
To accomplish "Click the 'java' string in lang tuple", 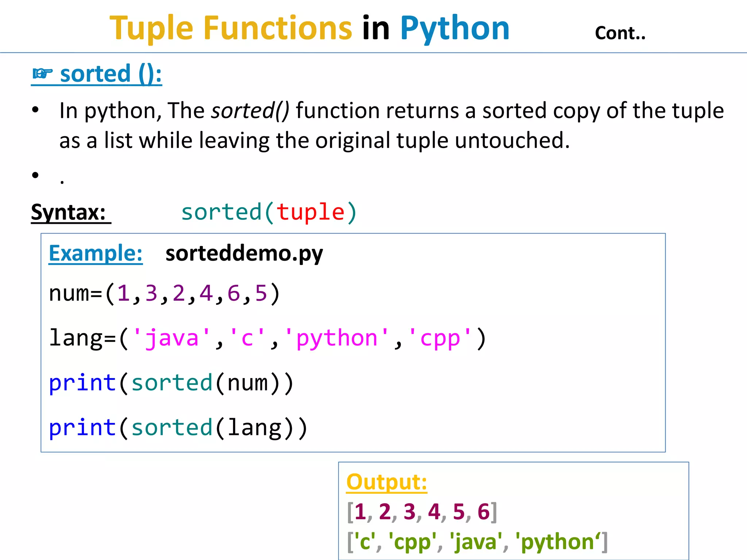I will 172,338.
